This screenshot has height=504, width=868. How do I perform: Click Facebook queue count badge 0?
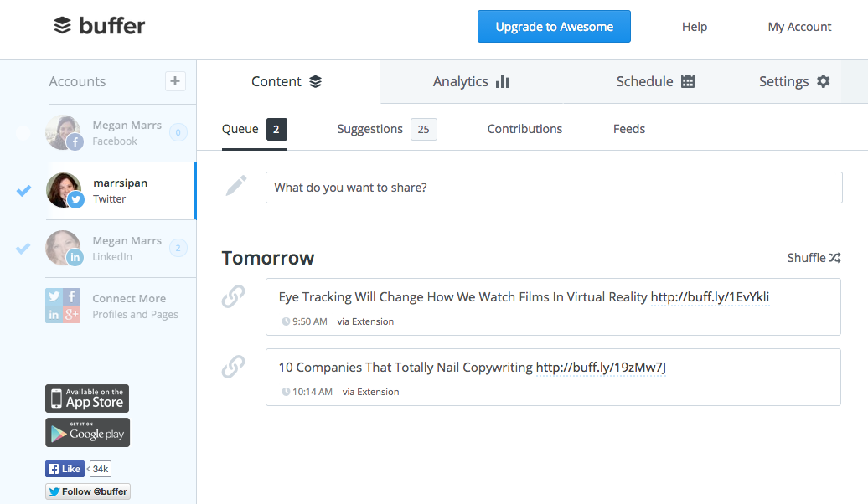tap(178, 133)
